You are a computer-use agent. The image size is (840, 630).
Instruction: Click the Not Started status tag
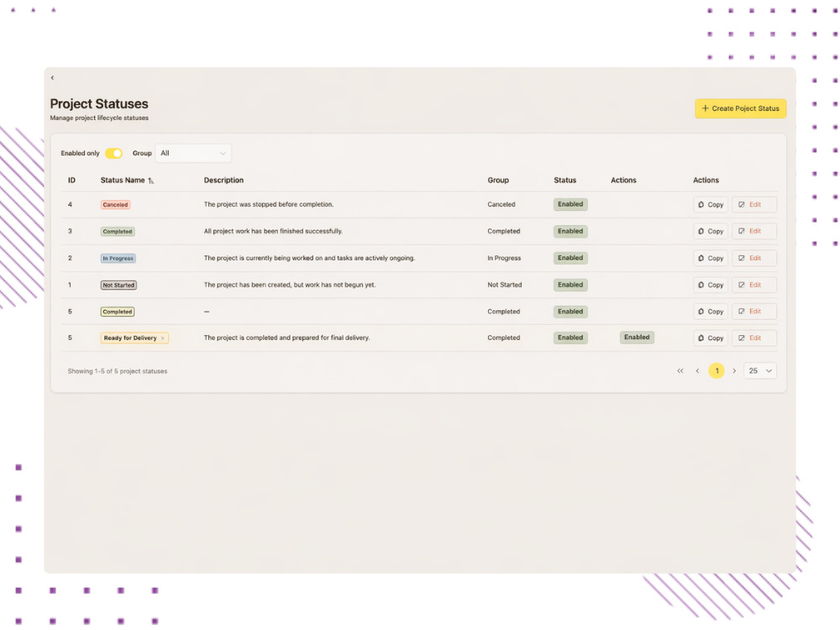point(118,285)
